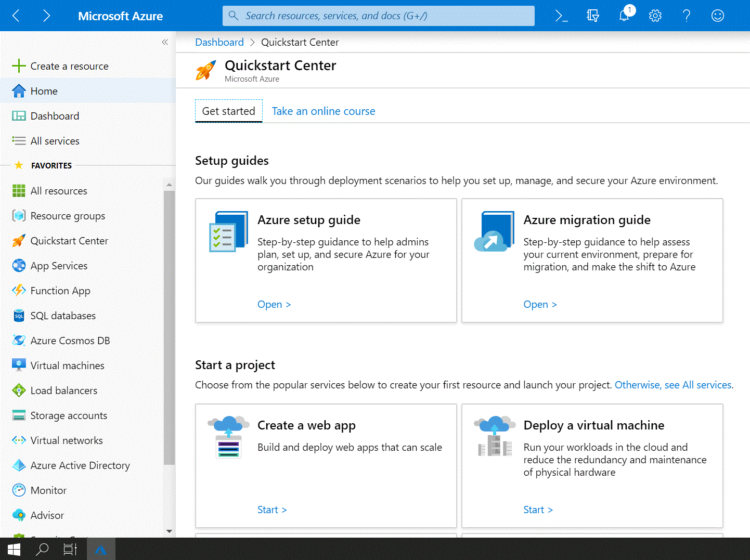Screen dimensions: 750x560
Task: Click the All services list icon
Action: pos(19,141)
